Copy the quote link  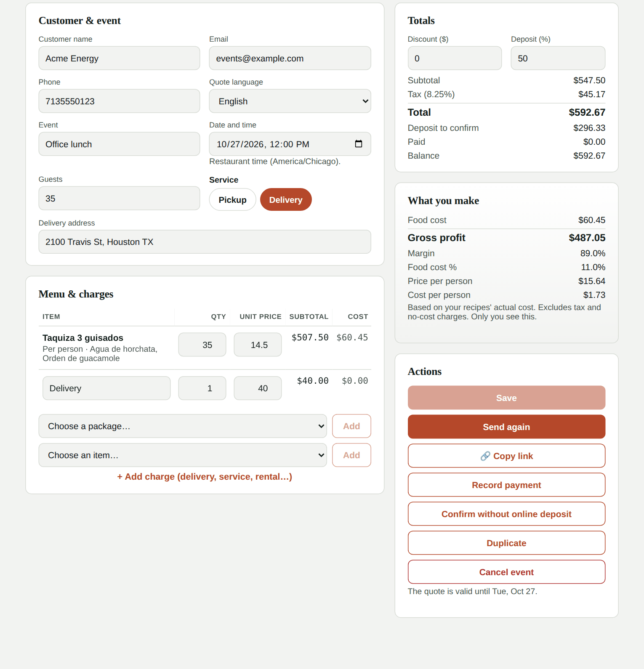coord(506,456)
